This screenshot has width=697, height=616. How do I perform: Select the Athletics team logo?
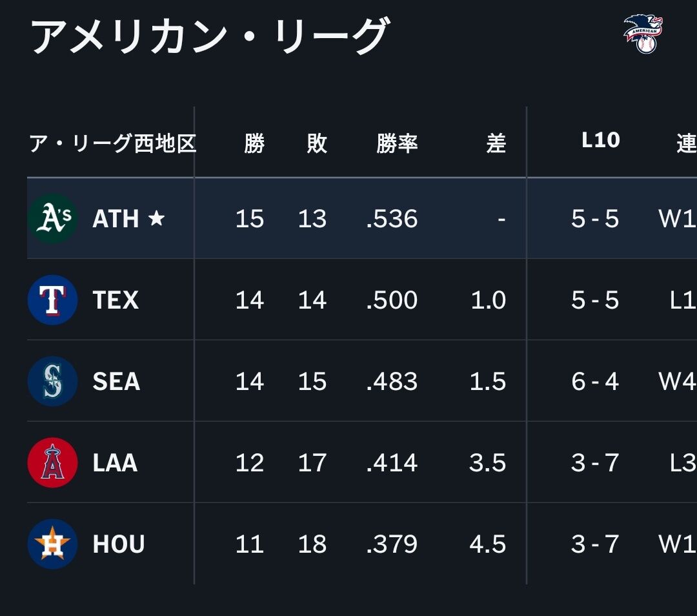click(52, 218)
